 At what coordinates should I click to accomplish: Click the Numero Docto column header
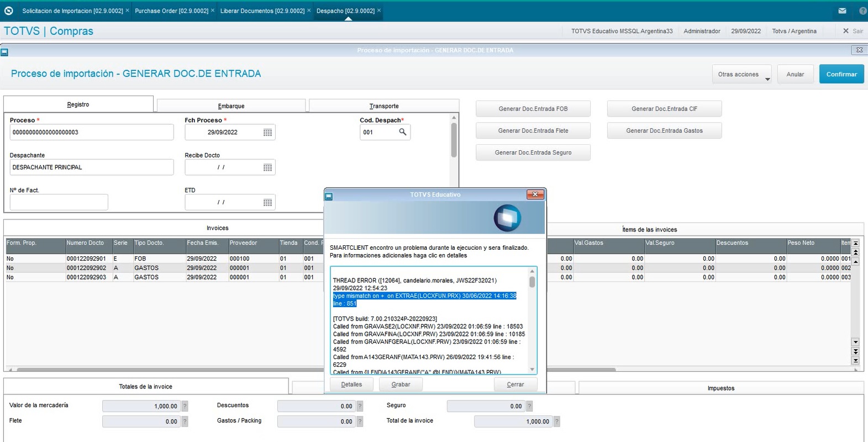(88, 243)
